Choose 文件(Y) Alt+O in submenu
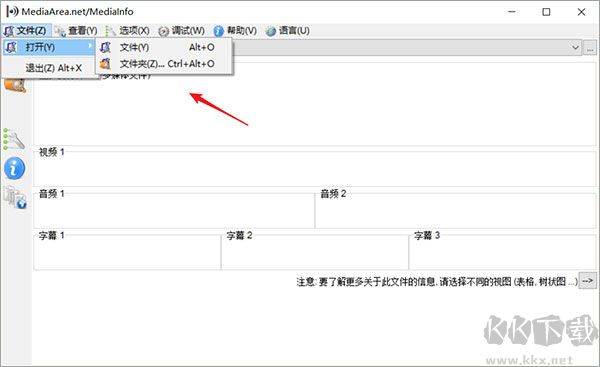 click(164, 47)
